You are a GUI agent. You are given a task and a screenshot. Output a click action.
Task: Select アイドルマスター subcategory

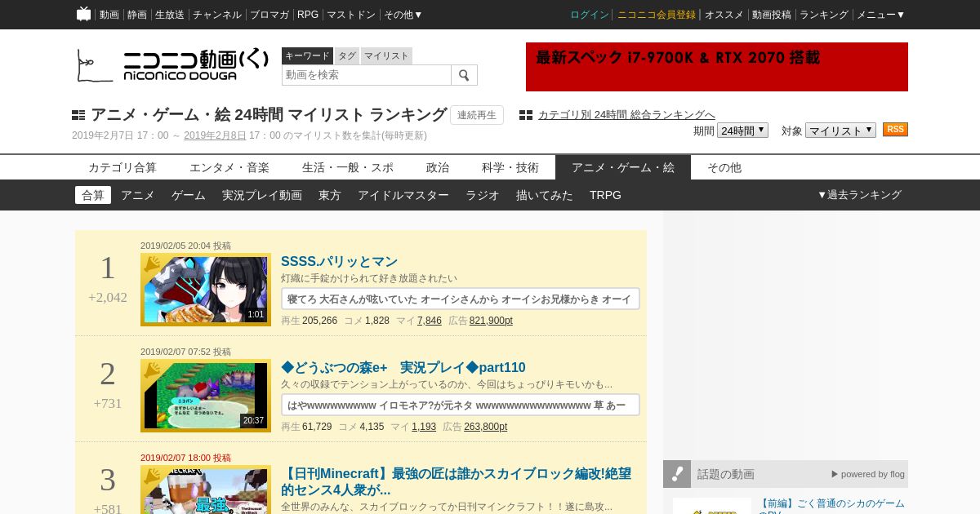pos(403,195)
